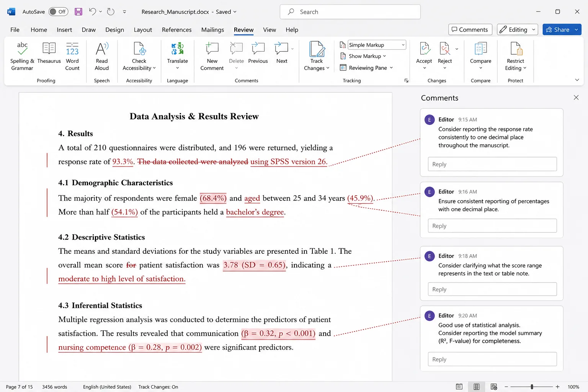Toggle Track Changes: On in status bar
The width and height of the screenshot is (588, 392).
coord(158,387)
